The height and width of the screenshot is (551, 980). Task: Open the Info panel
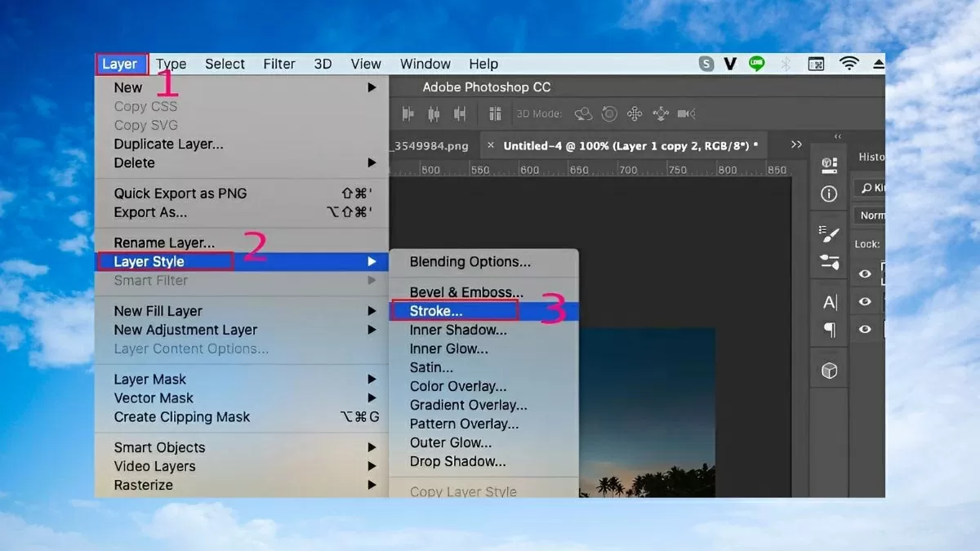(828, 193)
